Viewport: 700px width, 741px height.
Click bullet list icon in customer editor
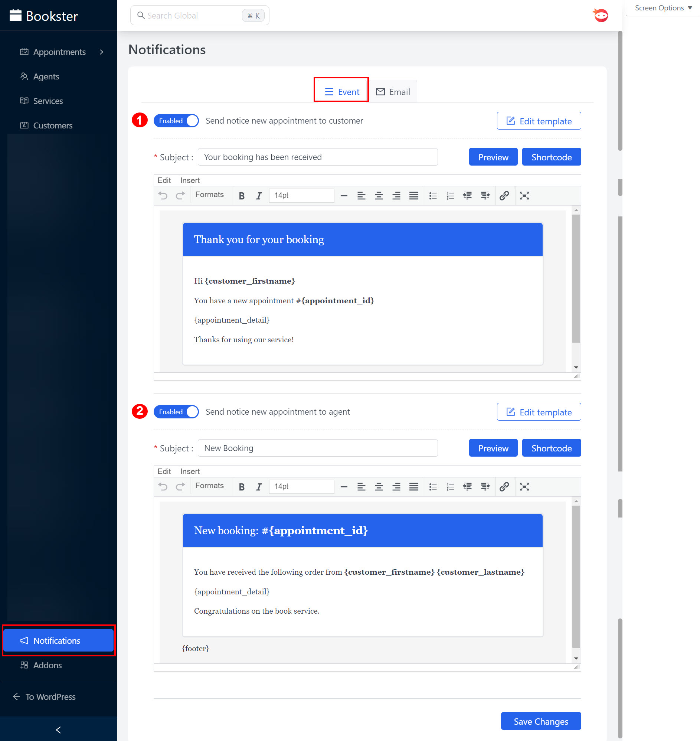click(x=433, y=196)
